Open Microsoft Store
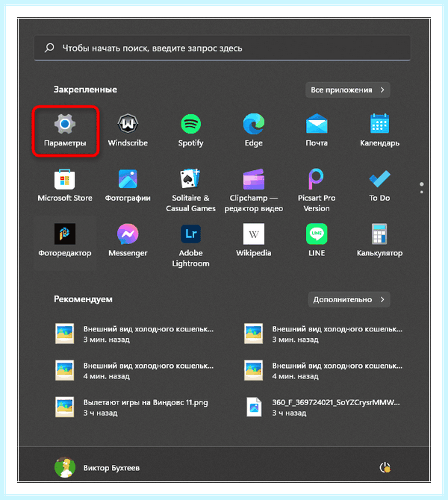Viewport: 448px width, 500px height. (x=65, y=186)
